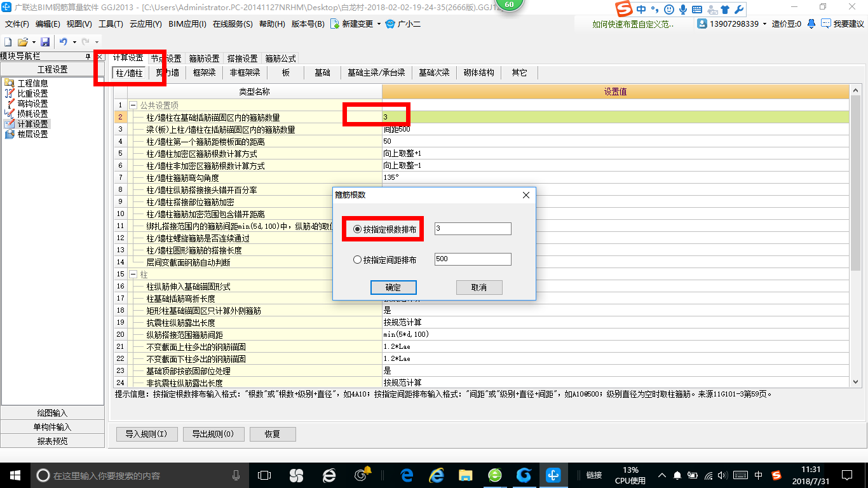Image resolution: width=868 pixels, height=488 pixels.
Task: Open the 视图(V) menu
Action: tap(79, 24)
